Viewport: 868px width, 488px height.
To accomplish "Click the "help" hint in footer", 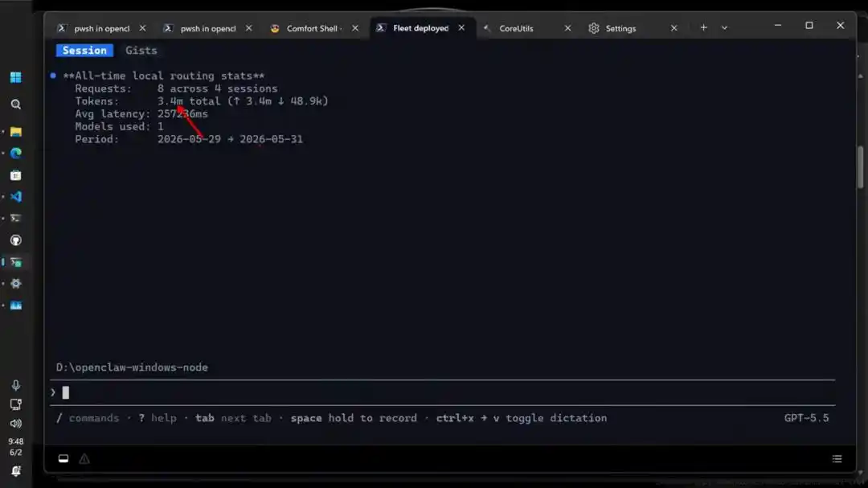I will 163,418.
